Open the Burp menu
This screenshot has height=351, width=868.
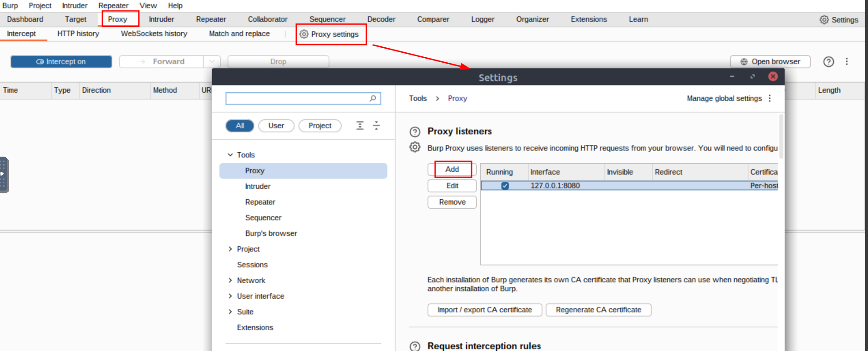click(10, 5)
